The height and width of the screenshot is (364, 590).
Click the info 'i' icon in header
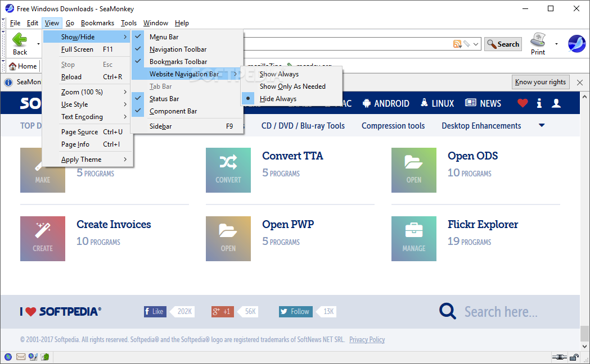click(x=539, y=103)
